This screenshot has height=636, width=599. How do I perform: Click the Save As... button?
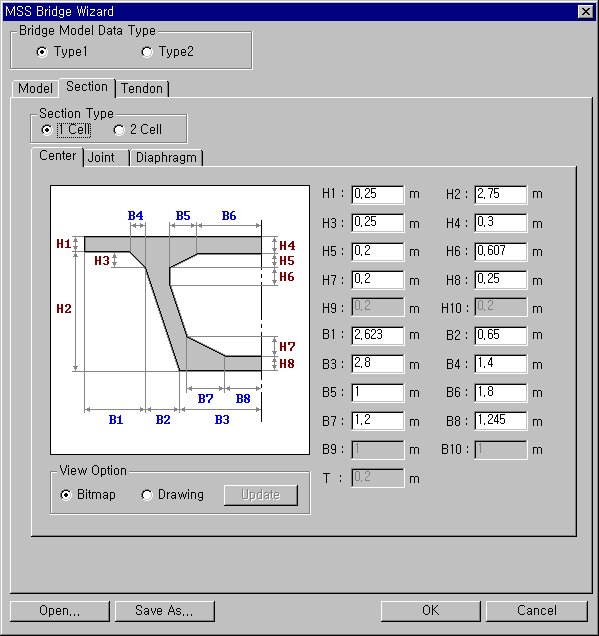tap(164, 611)
